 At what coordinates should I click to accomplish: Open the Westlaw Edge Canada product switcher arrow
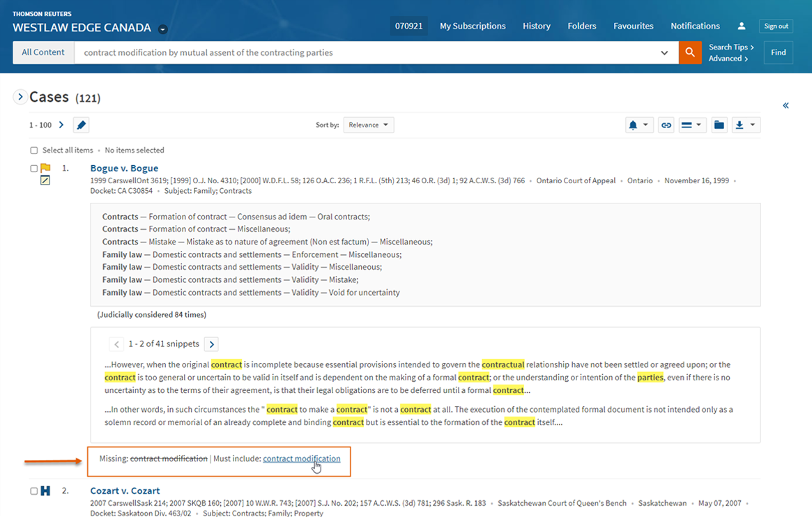click(x=162, y=29)
